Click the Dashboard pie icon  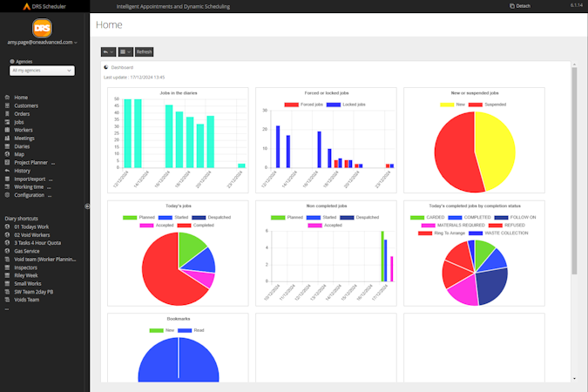(106, 67)
